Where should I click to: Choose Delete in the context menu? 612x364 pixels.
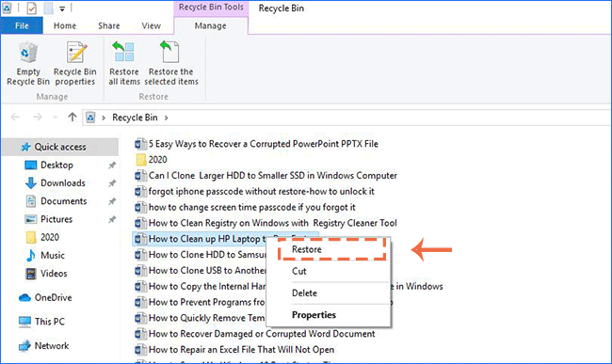(329, 293)
